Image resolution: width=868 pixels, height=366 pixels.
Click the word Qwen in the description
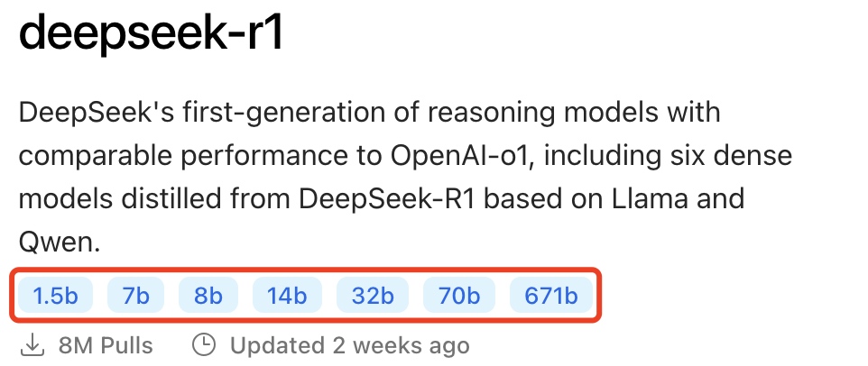tap(60, 242)
